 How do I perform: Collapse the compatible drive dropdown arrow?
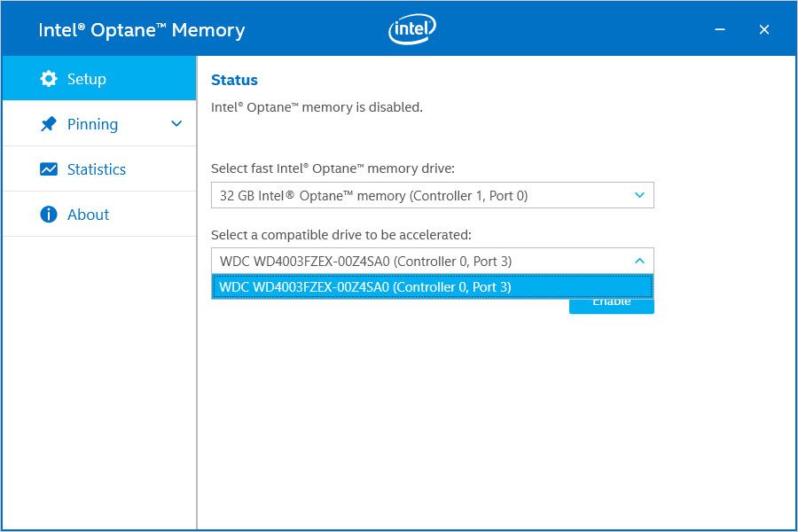pos(639,261)
